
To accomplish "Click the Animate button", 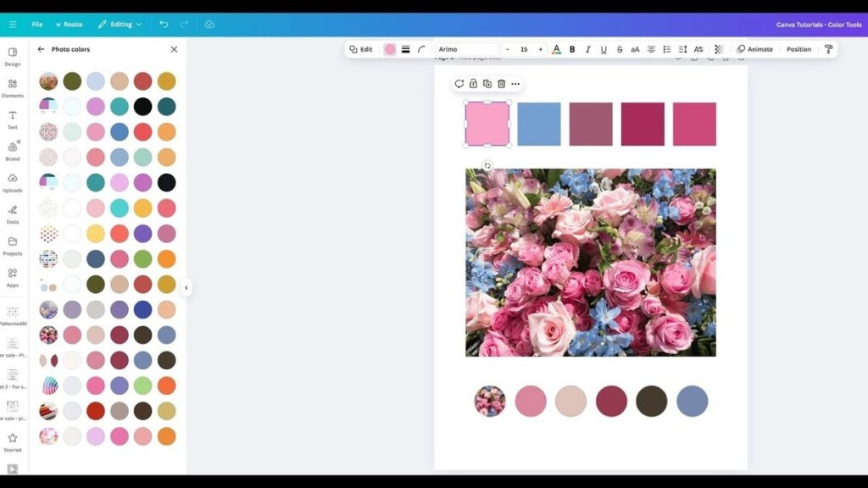I will pos(755,49).
